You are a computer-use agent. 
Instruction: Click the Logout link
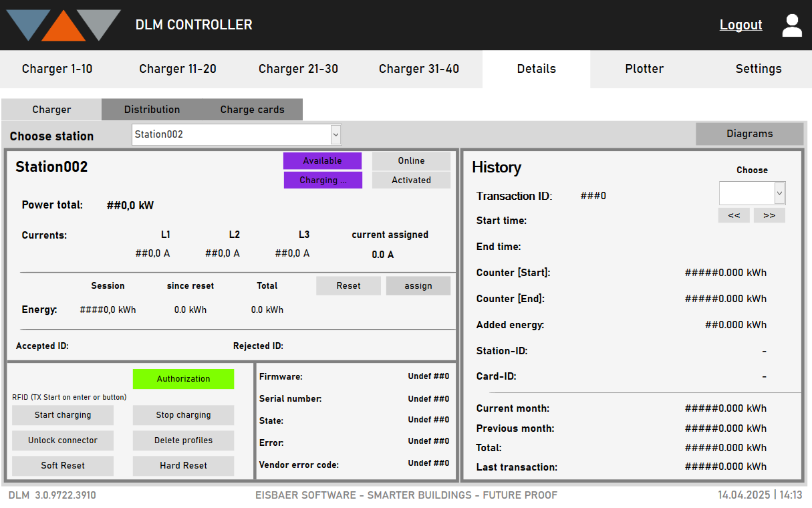(740, 25)
